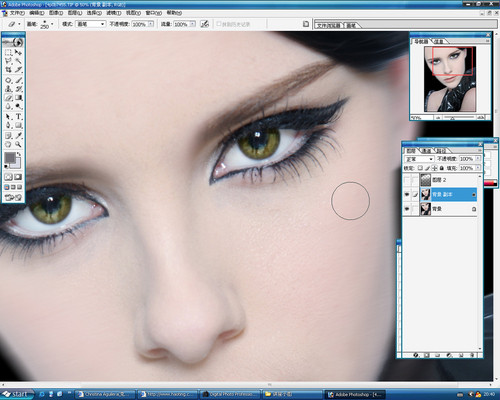Hide the 背景 副本 layer via eye icon
500x400 pixels.
pyautogui.click(x=407, y=194)
